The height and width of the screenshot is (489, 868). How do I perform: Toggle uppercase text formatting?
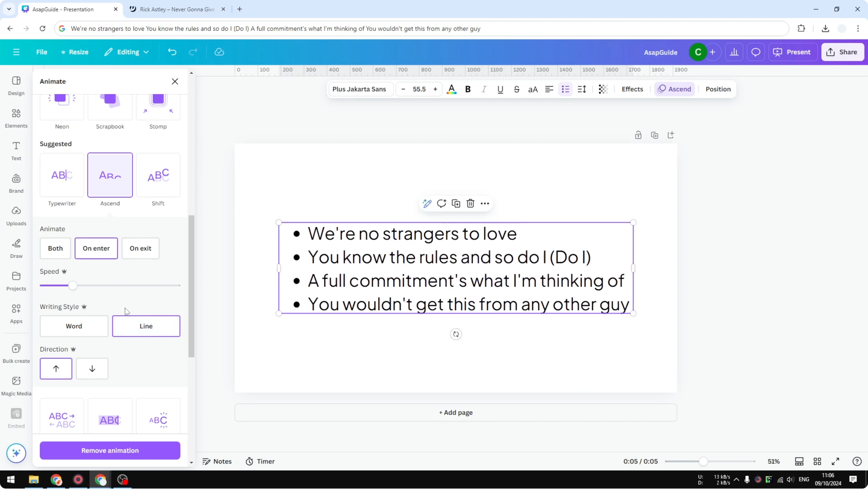(x=533, y=89)
